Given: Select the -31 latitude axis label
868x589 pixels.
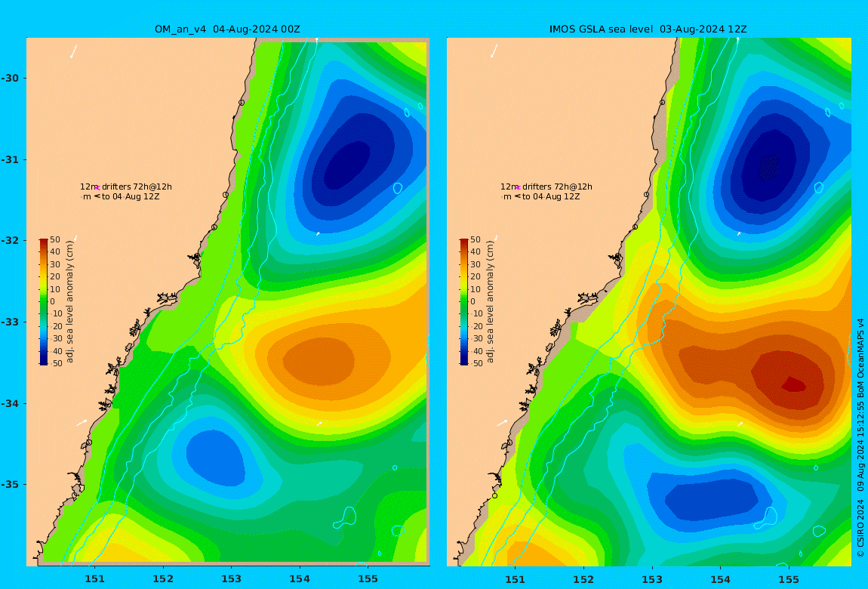Looking at the screenshot, I should pyautogui.click(x=10, y=159).
